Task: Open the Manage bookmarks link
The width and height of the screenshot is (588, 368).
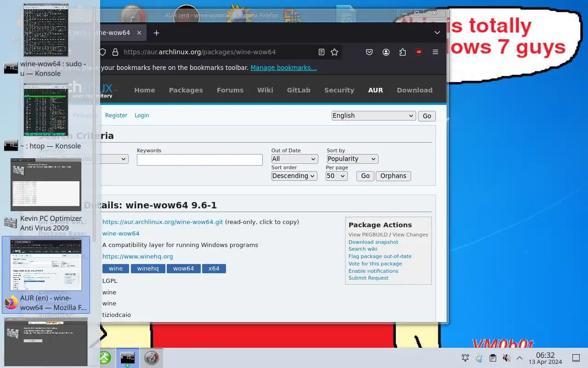Action: coord(283,68)
